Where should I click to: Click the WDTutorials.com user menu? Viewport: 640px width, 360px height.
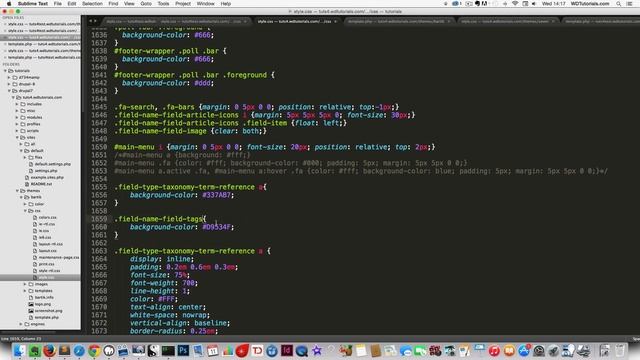(x=590, y=4)
